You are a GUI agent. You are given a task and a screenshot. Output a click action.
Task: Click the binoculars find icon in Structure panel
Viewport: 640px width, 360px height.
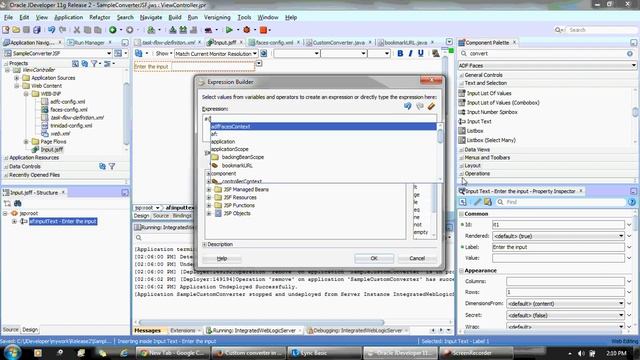tap(18, 203)
